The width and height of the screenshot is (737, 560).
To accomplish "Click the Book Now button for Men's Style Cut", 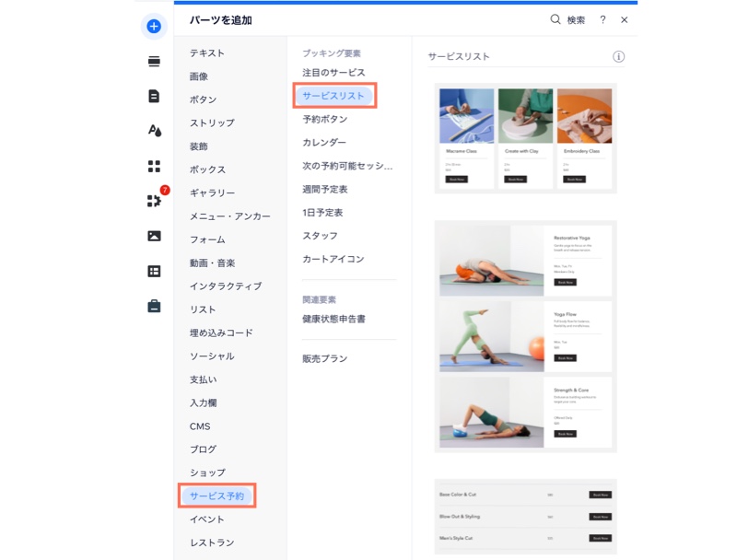I will [601, 538].
